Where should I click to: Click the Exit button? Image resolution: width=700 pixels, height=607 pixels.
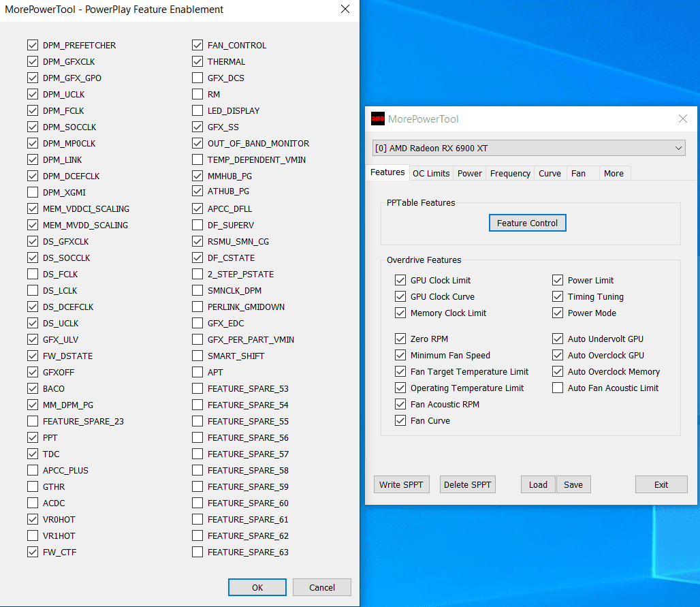tap(661, 484)
